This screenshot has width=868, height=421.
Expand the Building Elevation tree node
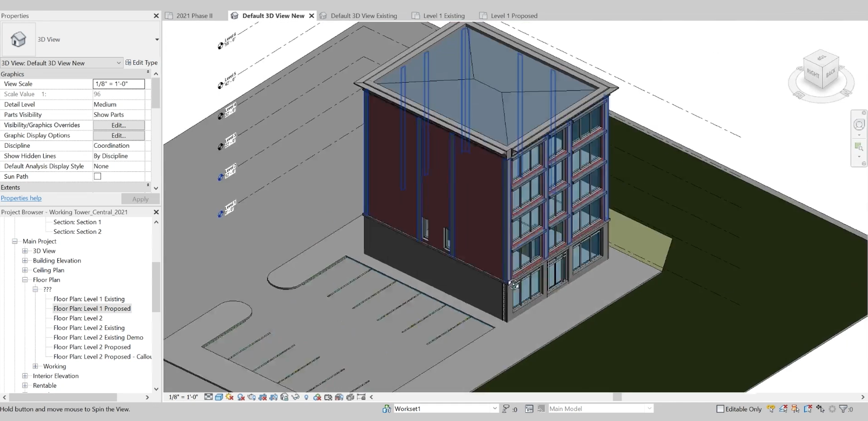(x=25, y=260)
